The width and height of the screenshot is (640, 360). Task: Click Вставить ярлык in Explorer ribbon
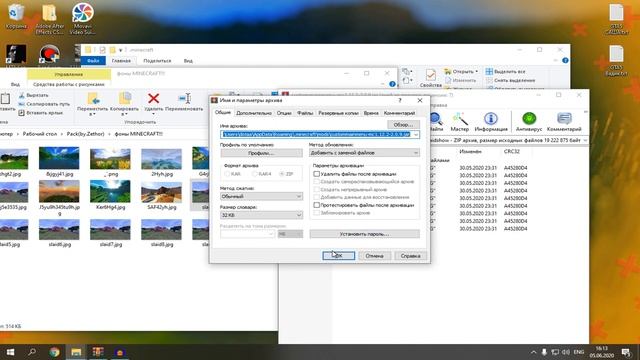[x=40, y=113]
